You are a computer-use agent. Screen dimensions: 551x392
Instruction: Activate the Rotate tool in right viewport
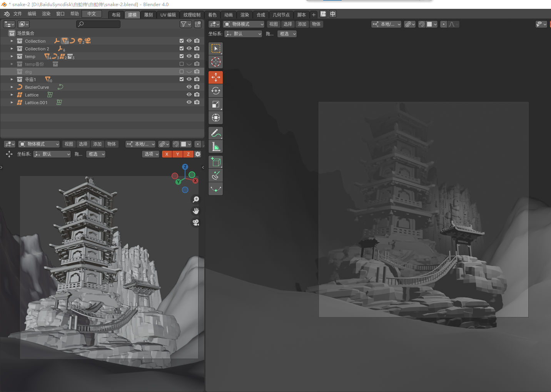(216, 91)
